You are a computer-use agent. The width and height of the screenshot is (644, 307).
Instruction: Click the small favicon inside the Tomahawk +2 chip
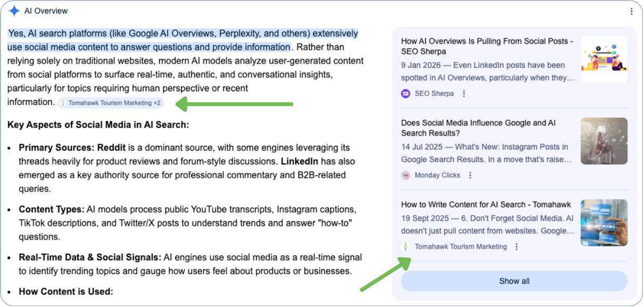pos(63,103)
